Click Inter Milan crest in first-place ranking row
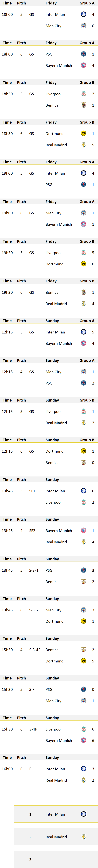The width and height of the screenshot is (98, 868). click(x=84, y=814)
